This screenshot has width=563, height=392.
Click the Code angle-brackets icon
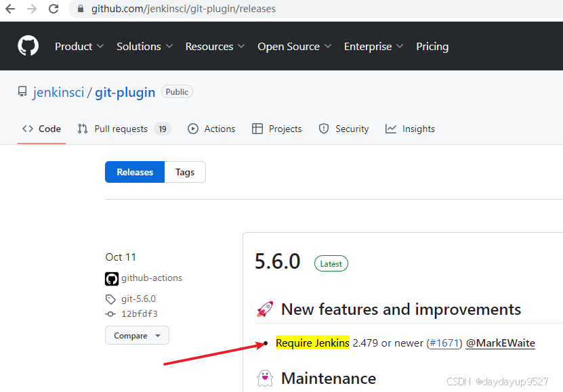[x=28, y=129]
